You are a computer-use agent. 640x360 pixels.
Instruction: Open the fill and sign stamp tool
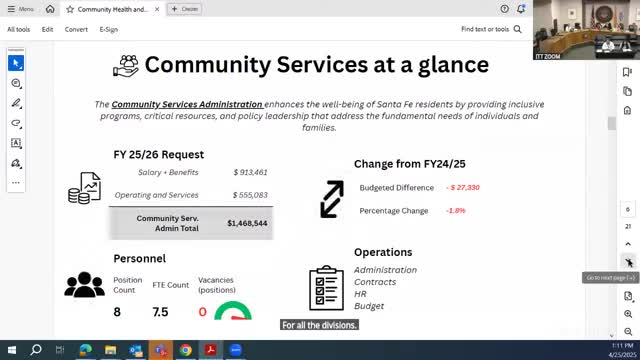pos(16,163)
